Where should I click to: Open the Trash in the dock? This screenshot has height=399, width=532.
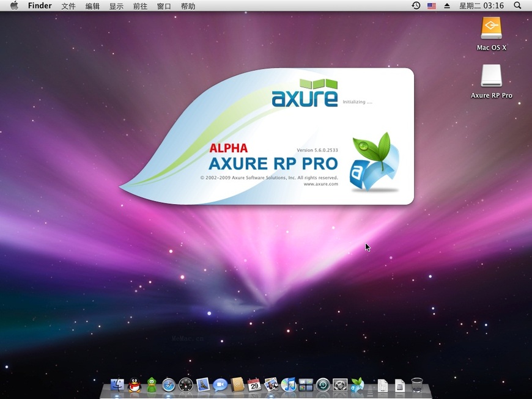click(417, 385)
